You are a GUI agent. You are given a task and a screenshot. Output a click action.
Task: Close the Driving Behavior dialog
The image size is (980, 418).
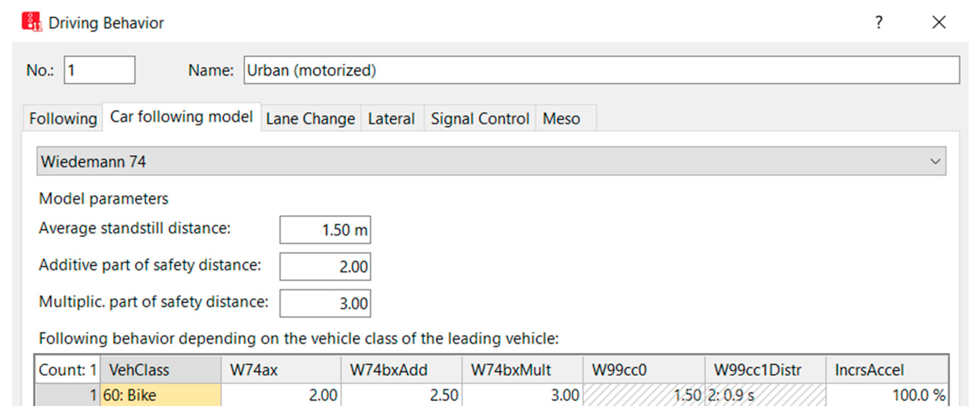coord(938,22)
